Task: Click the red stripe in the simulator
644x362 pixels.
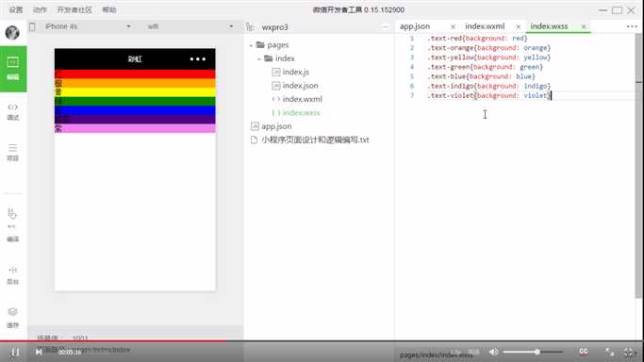Action: (135, 74)
